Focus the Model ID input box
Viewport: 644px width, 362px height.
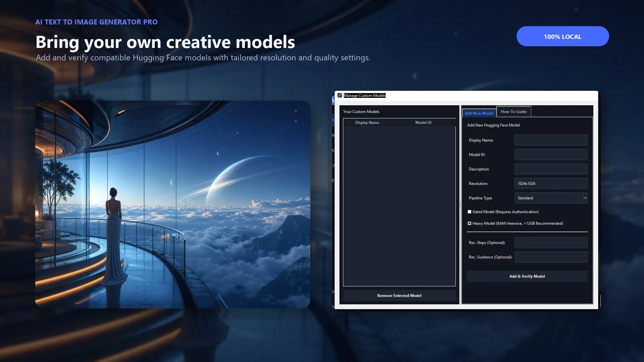pyautogui.click(x=551, y=155)
